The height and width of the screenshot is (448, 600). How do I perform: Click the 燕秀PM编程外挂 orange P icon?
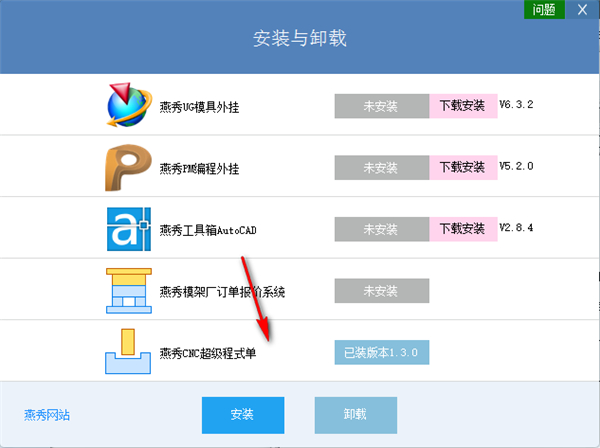128,168
